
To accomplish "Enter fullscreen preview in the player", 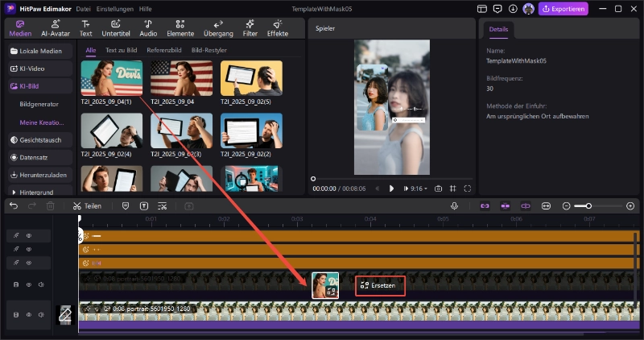I will (x=468, y=189).
